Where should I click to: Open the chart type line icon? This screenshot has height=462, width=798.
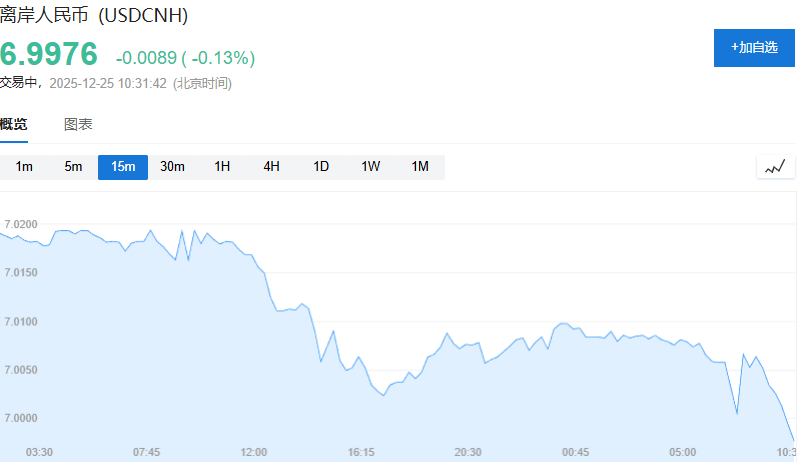pyautogui.click(x=775, y=167)
